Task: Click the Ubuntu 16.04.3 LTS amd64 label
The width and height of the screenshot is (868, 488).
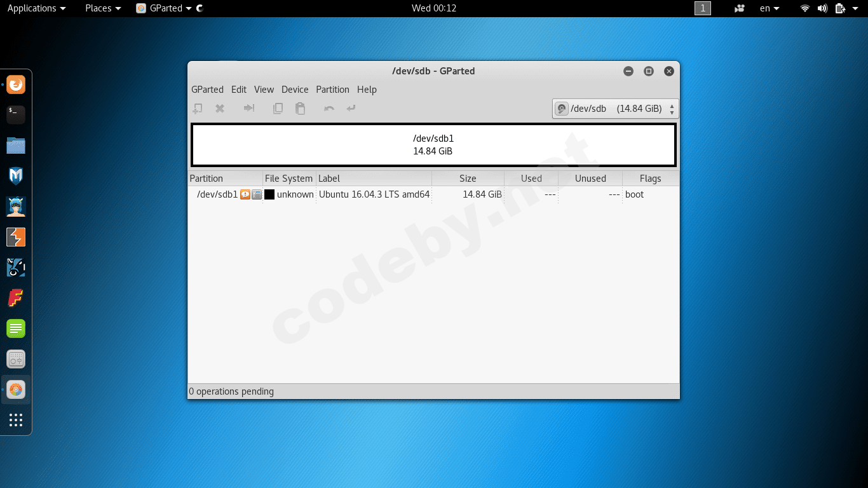Action: pyautogui.click(x=374, y=194)
